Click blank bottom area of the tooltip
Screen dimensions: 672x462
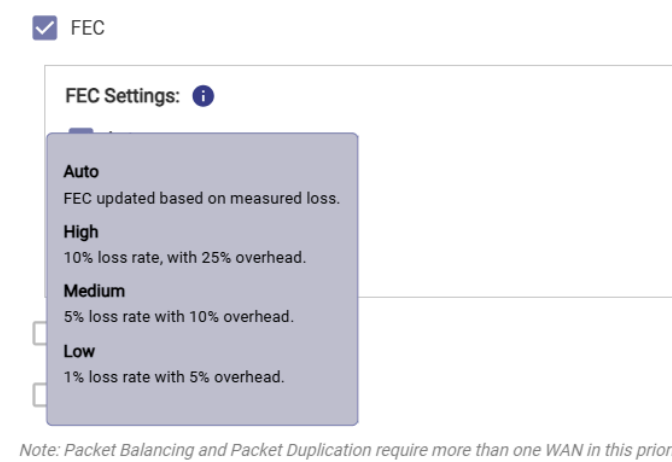[202, 405]
